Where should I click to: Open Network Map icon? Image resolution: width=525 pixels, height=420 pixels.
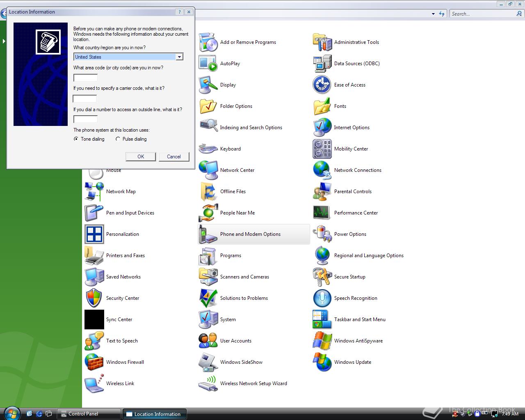[x=94, y=192]
